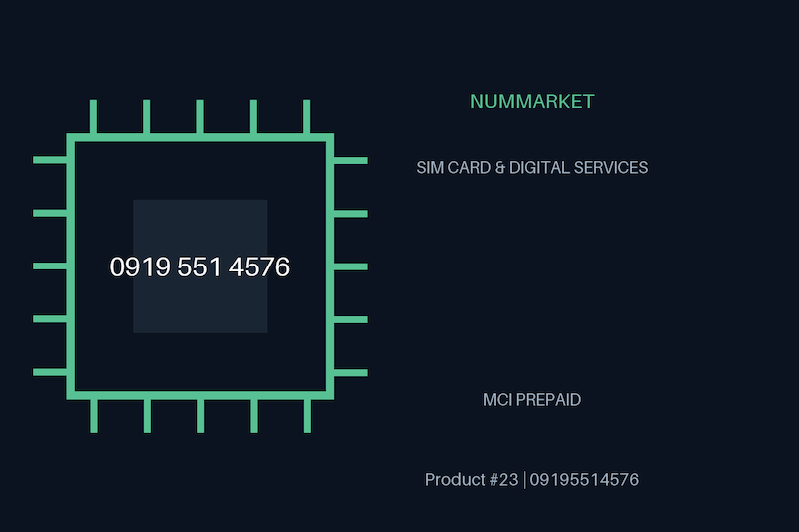Click the middle pin on the chip's left side
The image size is (799, 532).
point(50,266)
